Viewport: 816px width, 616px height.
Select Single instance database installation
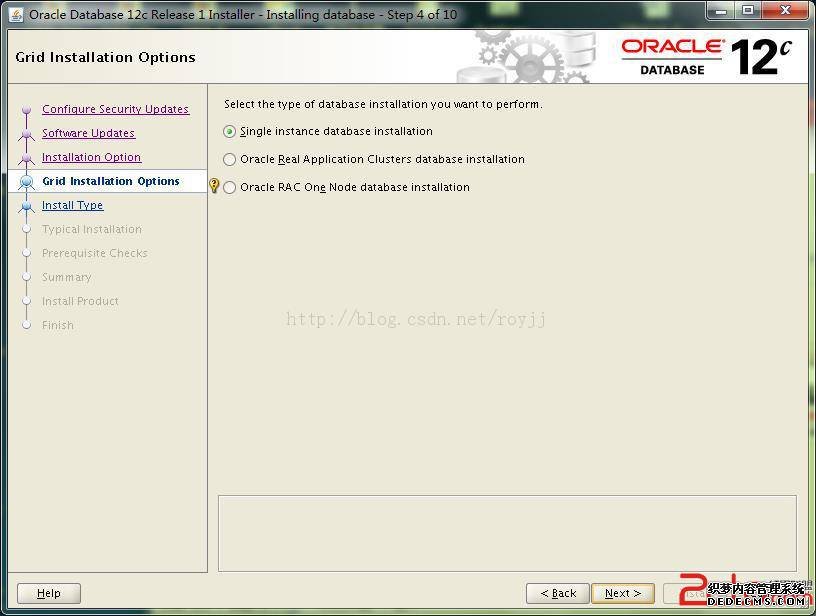(230, 132)
